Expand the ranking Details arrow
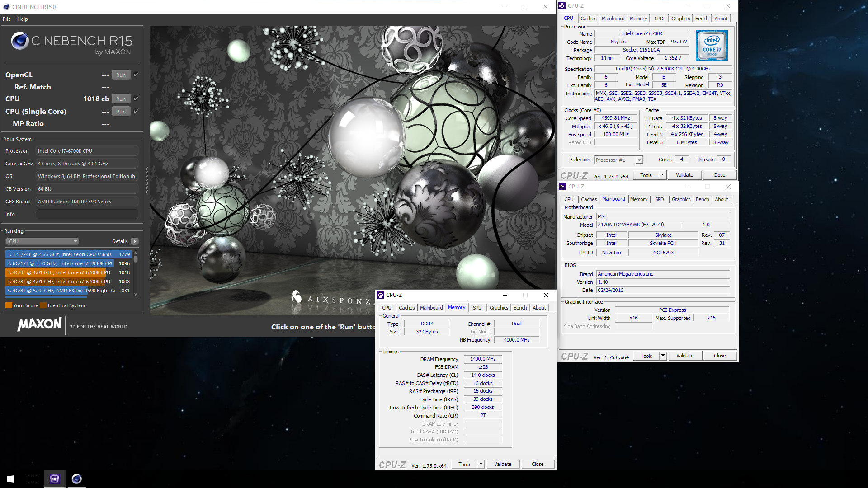 click(134, 241)
